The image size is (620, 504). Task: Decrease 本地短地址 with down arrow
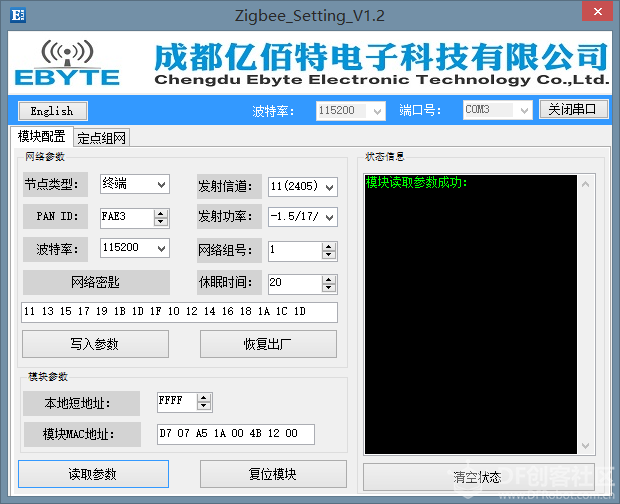pyautogui.click(x=204, y=407)
